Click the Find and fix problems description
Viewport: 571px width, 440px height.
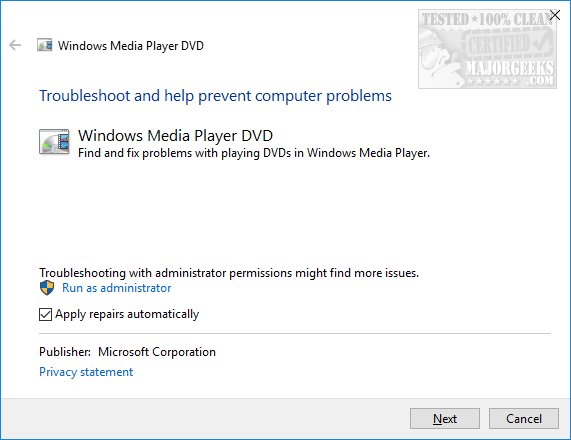pos(254,153)
